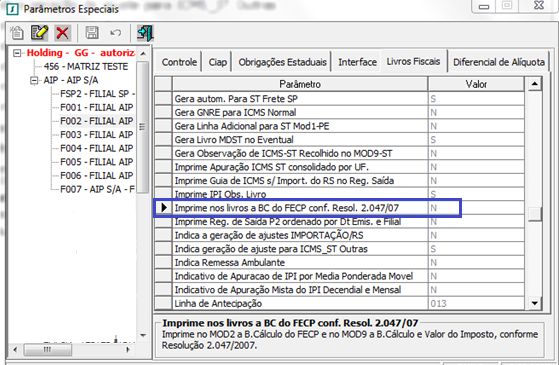
Task: Select row Imprime Reg. de Saída P2 ordenado
Action: point(339,221)
